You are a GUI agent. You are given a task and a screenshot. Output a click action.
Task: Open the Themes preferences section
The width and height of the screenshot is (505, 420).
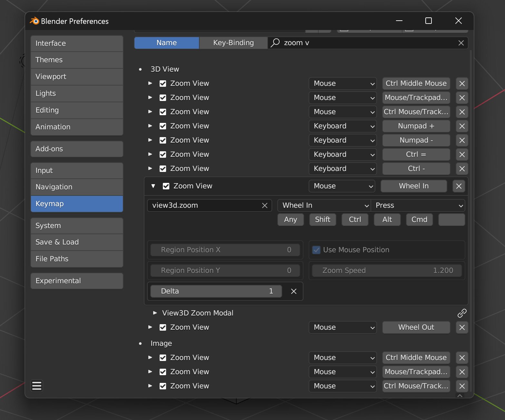[x=77, y=60]
